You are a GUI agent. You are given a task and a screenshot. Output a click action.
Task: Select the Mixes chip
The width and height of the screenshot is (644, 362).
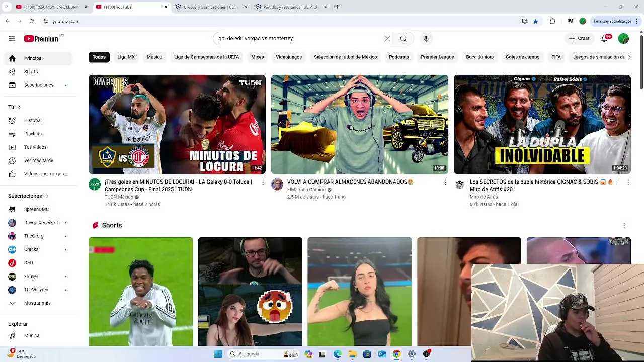click(258, 57)
